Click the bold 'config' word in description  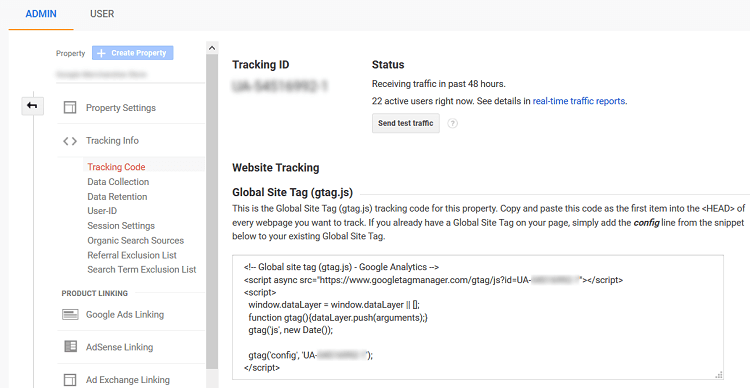coord(646,222)
